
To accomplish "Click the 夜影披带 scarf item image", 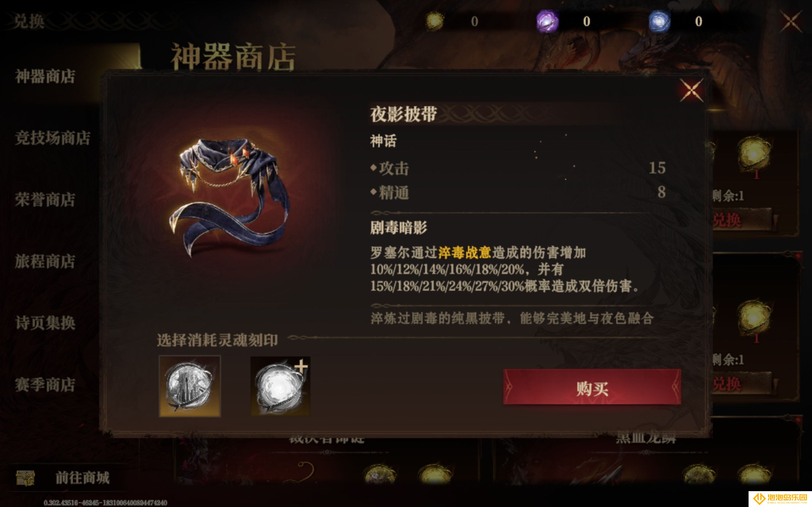I will tap(230, 197).
